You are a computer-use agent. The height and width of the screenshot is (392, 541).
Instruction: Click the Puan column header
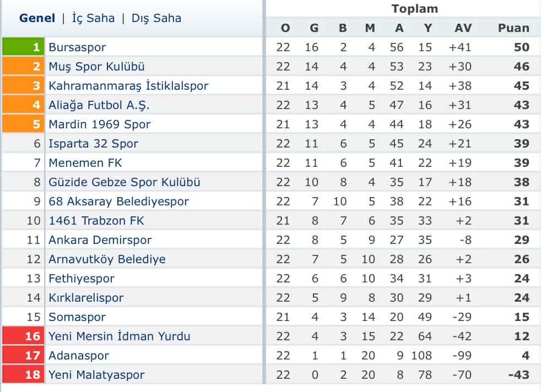(513, 28)
